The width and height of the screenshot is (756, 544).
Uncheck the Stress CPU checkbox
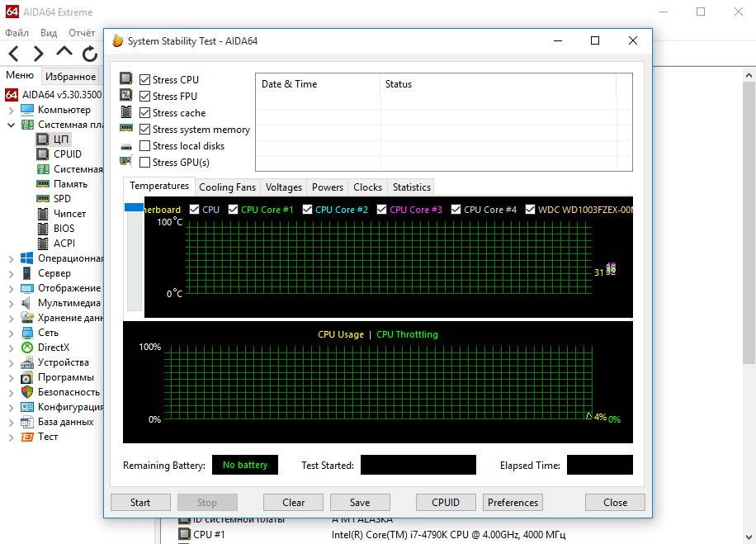(x=144, y=79)
